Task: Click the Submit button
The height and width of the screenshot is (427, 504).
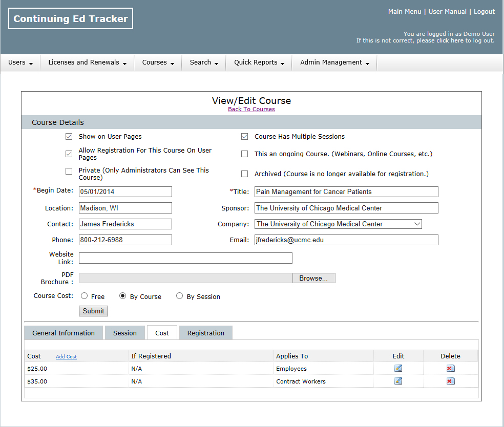Action: [x=93, y=311]
